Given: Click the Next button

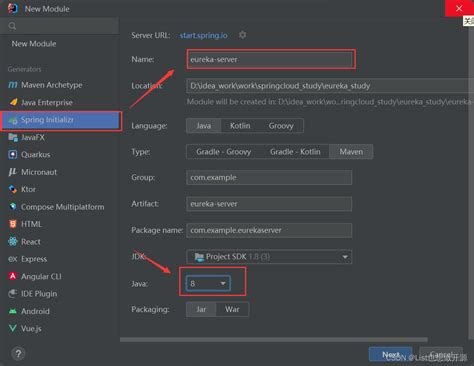Looking at the screenshot, I should click(391, 354).
